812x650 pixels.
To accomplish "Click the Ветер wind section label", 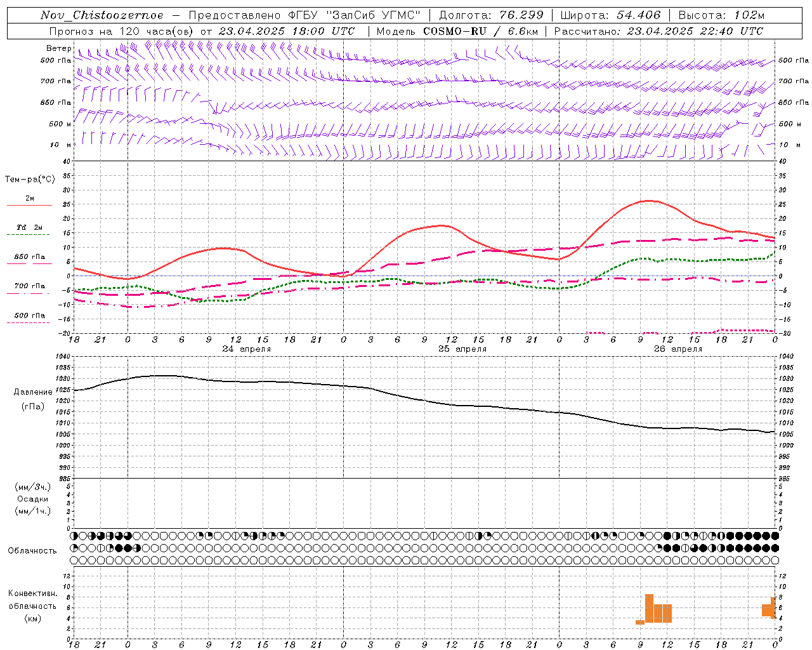I will [58, 48].
